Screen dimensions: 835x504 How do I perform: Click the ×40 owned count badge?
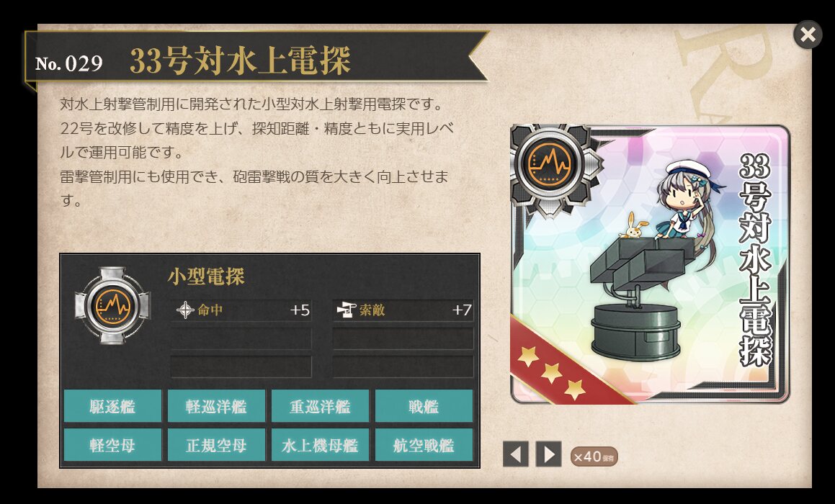(x=594, y=456)
